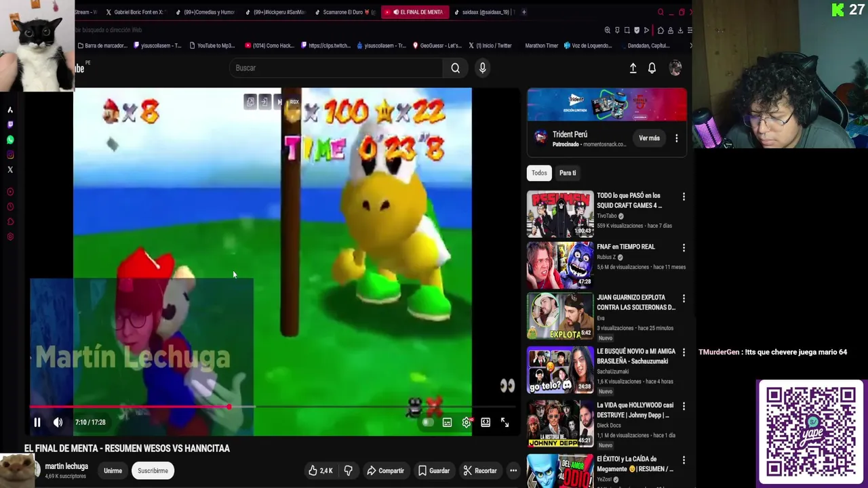Click the Unirme join button
The image size is (868, 488).
[x=113, y=470]
